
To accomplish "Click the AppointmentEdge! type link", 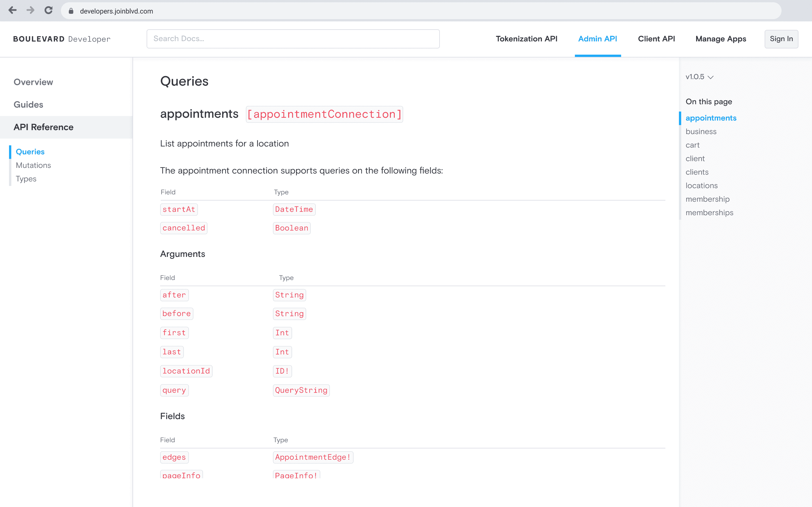I will pos(313,457).
